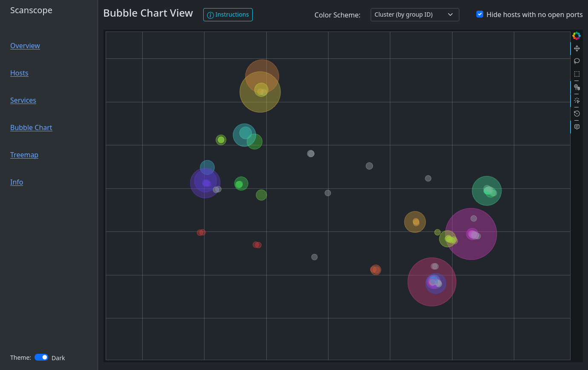Toggle the Hover tooltip tool
Image resolution: width=588 pixels, height=370 pixels.
click(x=576, y=127)
